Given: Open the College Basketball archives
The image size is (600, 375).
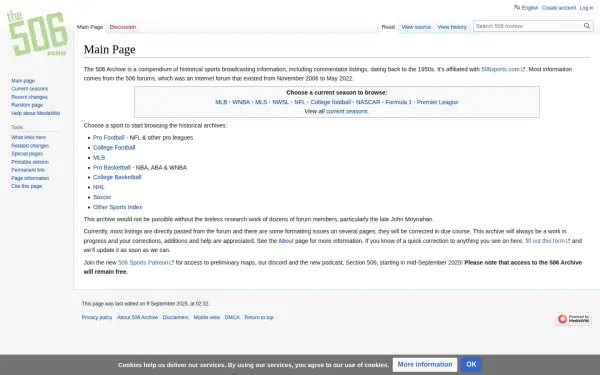Looking at the screenshot, I should pos(117,177).
